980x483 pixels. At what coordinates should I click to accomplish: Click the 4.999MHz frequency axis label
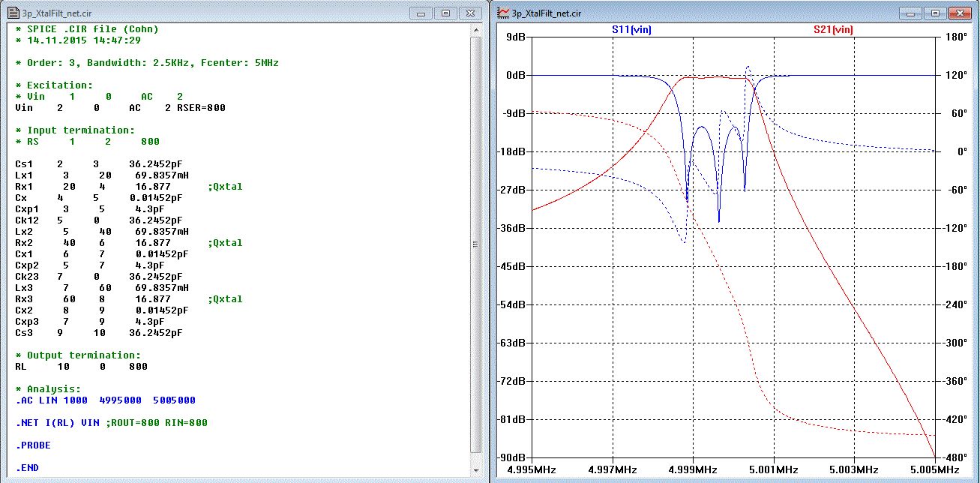click(693, 469)
